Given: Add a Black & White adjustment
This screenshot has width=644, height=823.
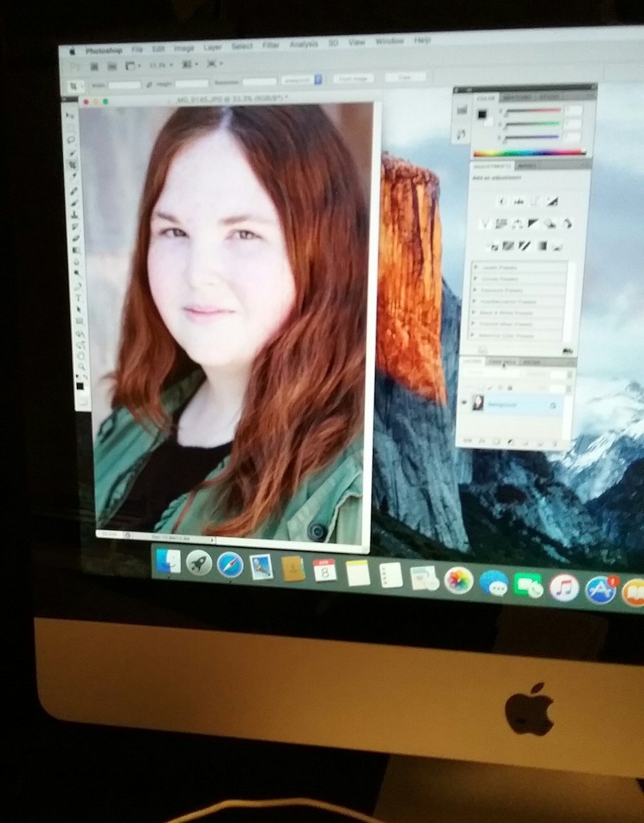Looking at the screenshot, I should coord(533,224).
